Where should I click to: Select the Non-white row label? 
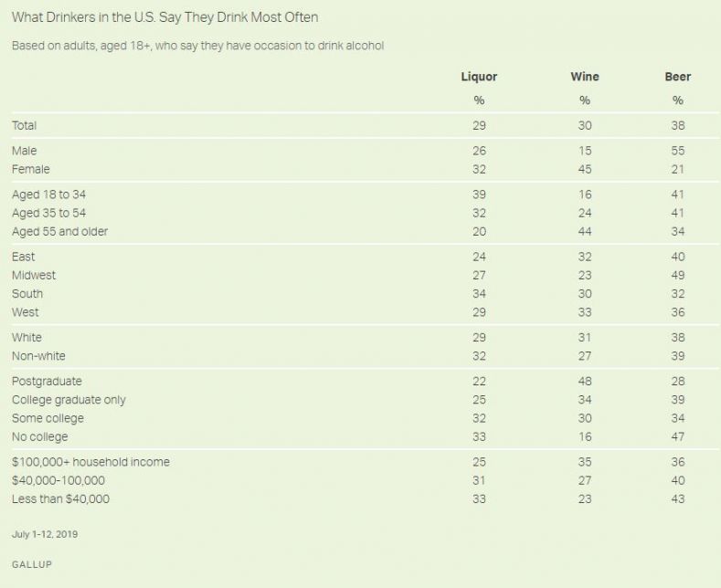(38, 355)
